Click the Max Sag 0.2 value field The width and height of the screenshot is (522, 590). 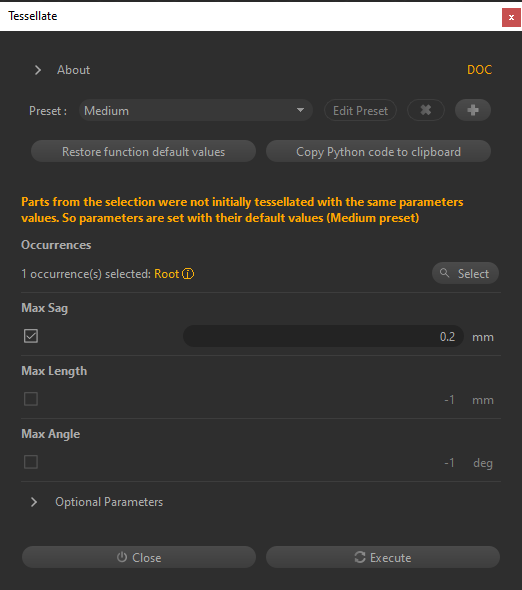tap(323, 336)
